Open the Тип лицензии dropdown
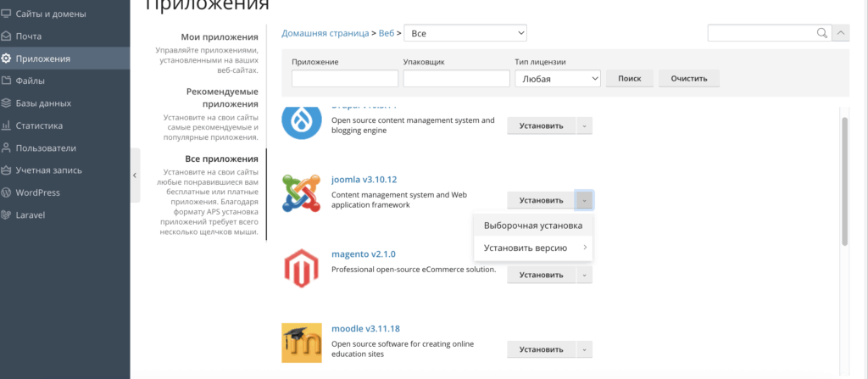This screenshot has height=379, width=868. (x=558, y=78)
